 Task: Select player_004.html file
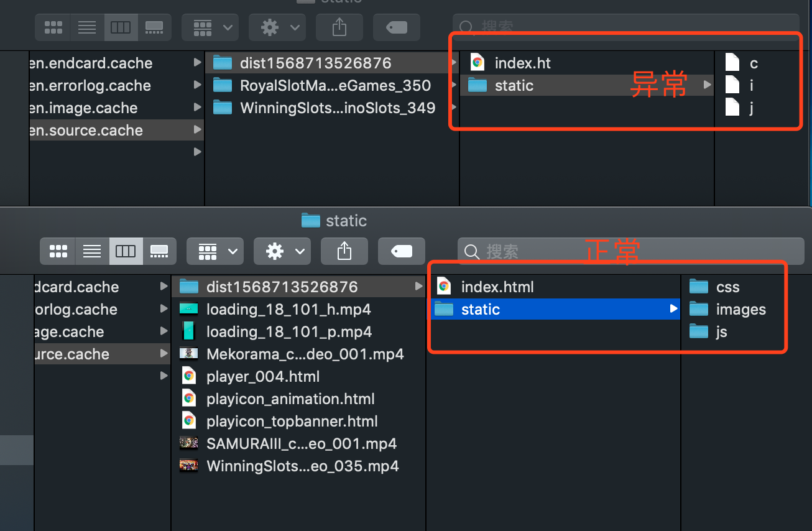[x=298, y=377]
